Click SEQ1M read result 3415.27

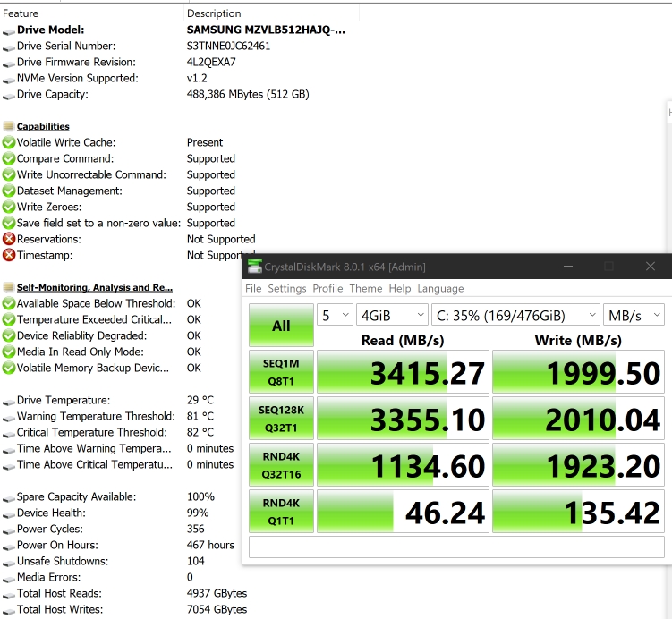[x=403, y=372]
